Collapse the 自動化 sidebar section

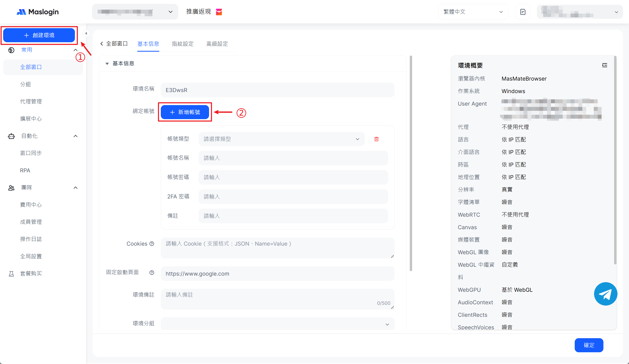coord(75,136)
